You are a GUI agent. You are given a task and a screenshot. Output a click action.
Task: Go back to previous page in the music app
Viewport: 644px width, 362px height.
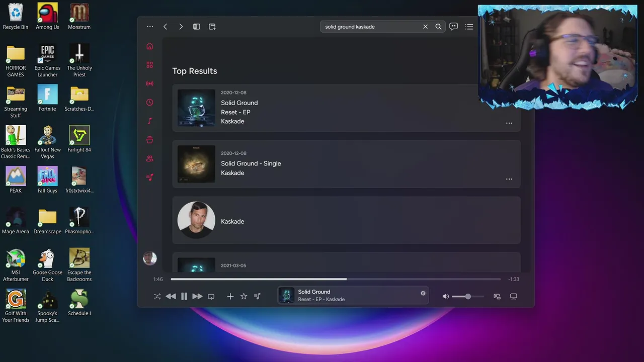point(165,27)
